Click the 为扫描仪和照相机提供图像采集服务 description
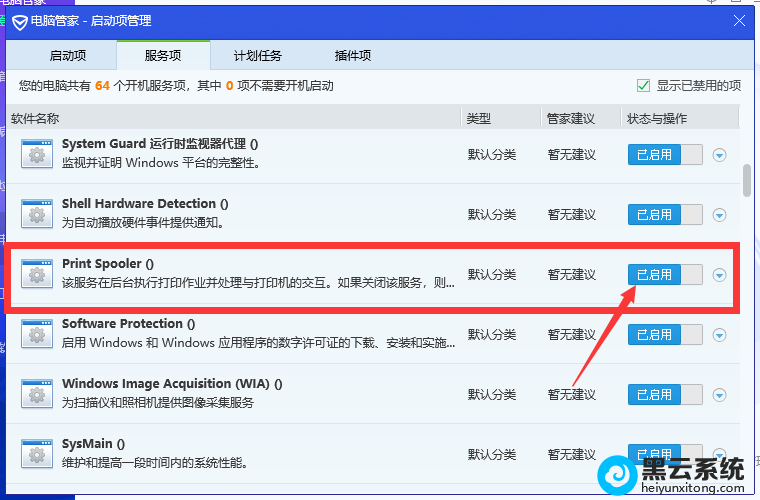Image resolution: width=760 pixels, height=500 pixels. [x=158, y=403]
